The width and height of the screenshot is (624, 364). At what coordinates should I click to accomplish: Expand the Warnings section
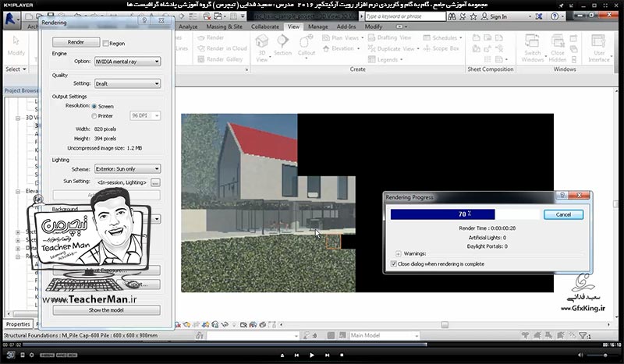(398, 253)
